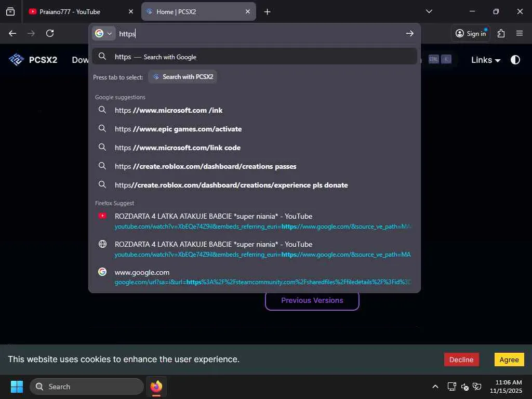Open the network tray icon
532x399 pixels.
[x=451, y=387]
